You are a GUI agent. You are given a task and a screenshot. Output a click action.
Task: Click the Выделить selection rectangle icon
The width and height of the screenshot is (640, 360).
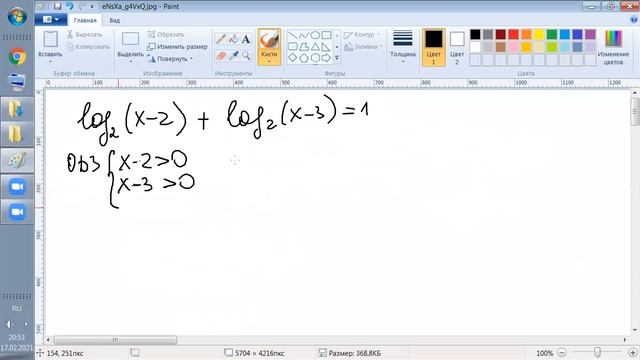tap(131, 39)
